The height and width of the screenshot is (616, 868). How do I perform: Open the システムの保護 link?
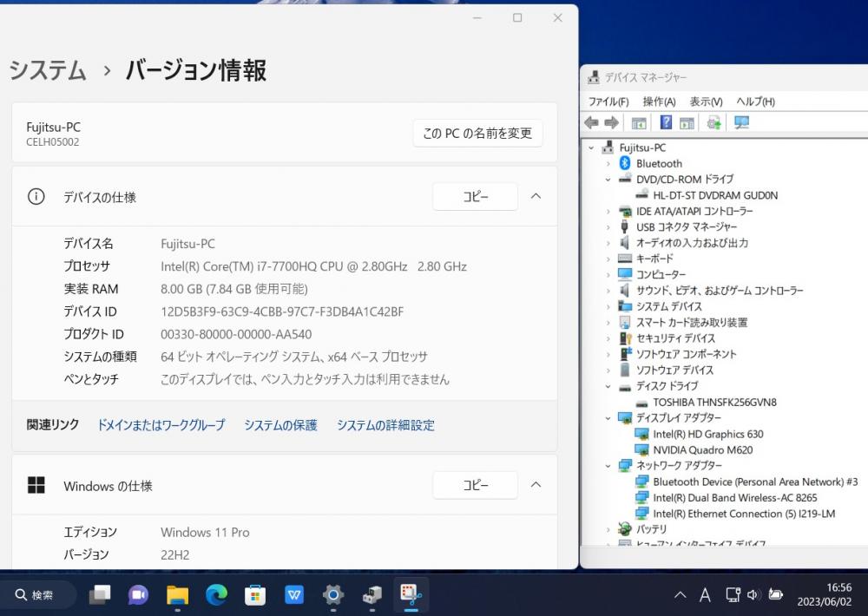280,424
